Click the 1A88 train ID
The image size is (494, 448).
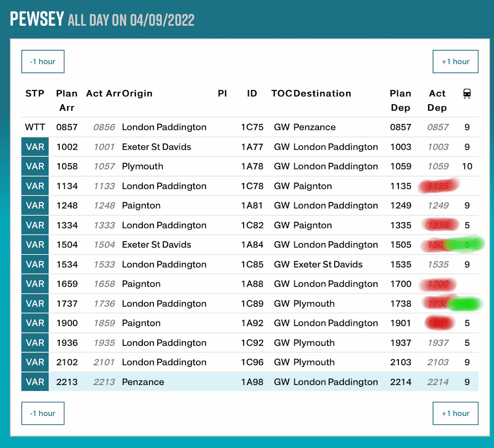point(252,284)
